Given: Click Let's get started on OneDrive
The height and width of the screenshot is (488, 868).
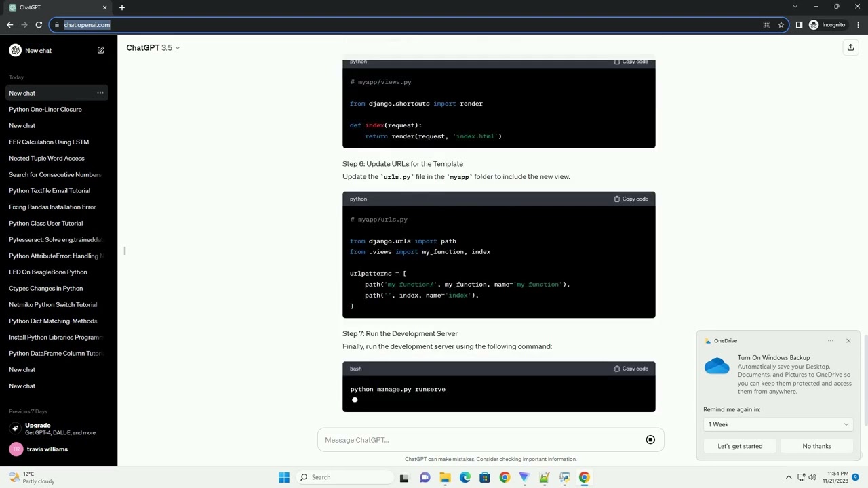Looking at the screenshot, I should pos(740,446).
